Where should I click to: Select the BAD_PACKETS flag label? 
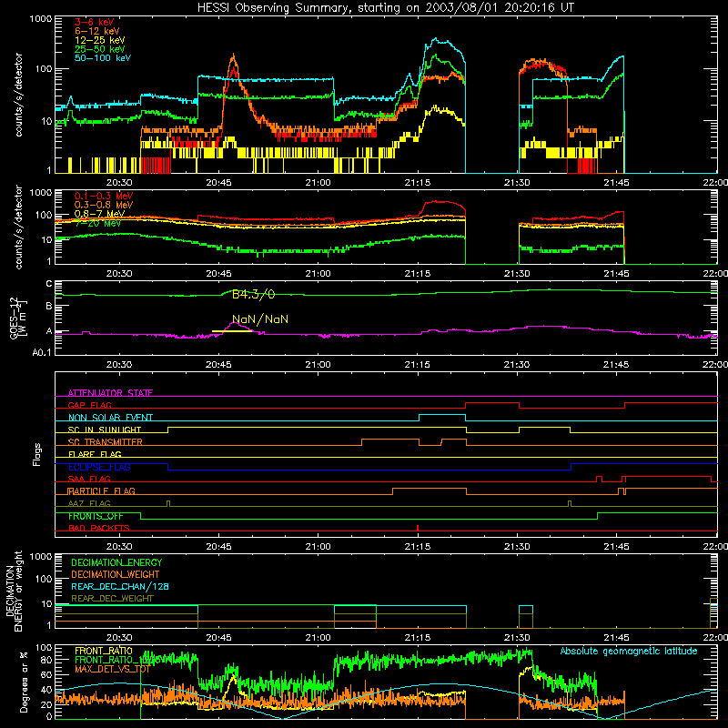(99, 528)
